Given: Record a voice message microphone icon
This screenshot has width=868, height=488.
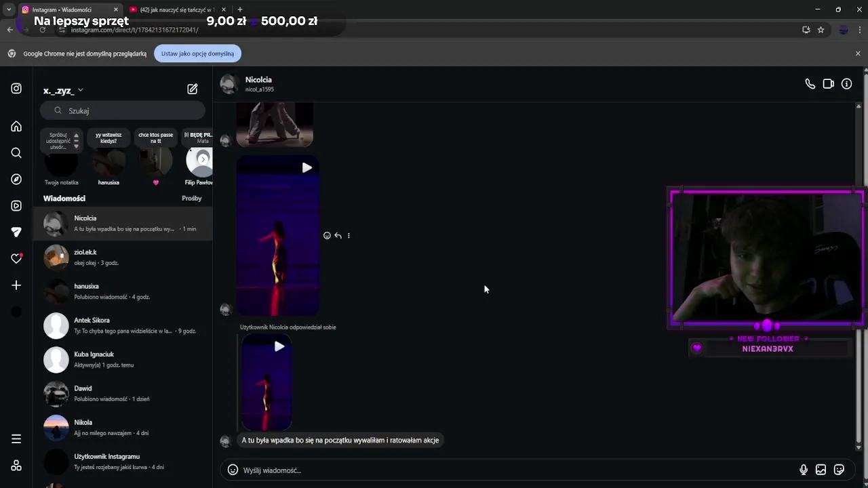Looking at the screenshot, I should tap(804, 470).
